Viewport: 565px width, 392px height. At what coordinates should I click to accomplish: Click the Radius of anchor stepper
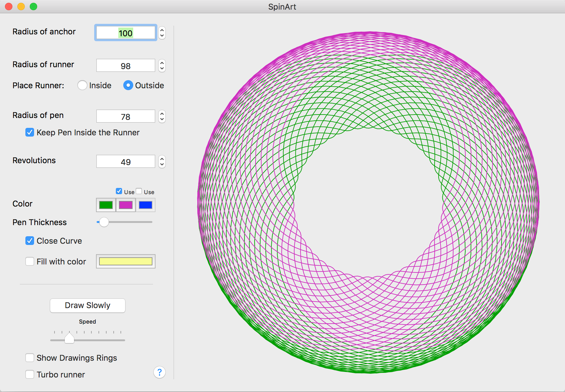coord(162,33)
